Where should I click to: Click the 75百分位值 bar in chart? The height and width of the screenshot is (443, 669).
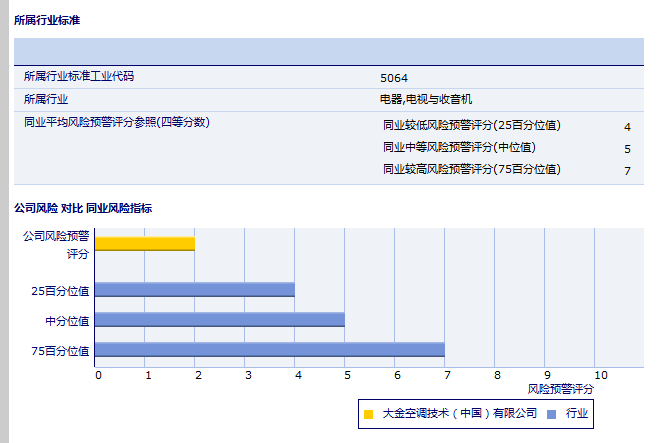[270, 350]
